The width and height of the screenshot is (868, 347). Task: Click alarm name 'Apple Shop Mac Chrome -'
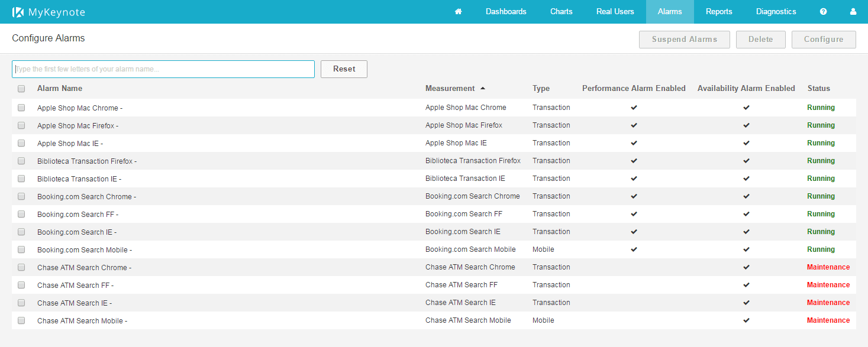pyautogui.click(x=80, y=108)
